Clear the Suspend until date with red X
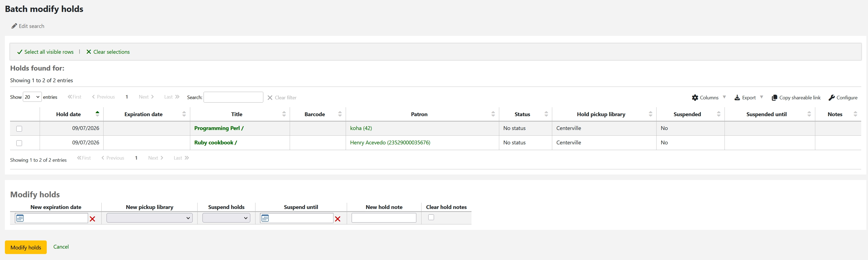 [x=338, y=219]
